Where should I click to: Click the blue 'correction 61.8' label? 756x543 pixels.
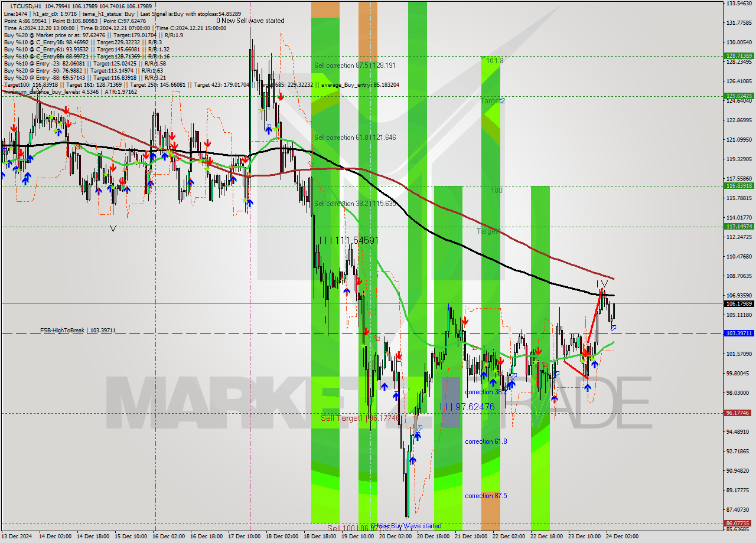[485, 441]
